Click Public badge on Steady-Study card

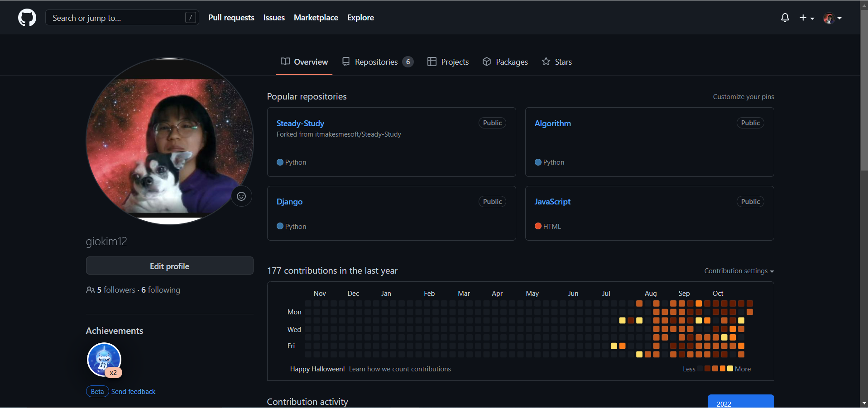(492, 123)
